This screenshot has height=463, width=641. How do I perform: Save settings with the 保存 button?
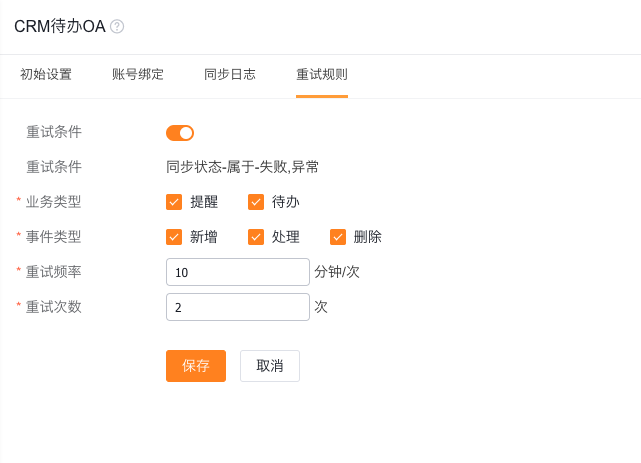[196, 366]
